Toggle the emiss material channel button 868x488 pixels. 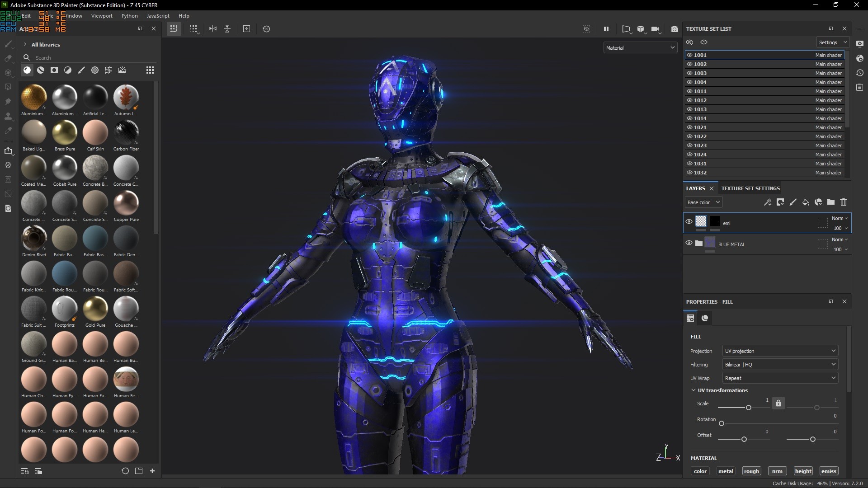[x=829, y=471]
